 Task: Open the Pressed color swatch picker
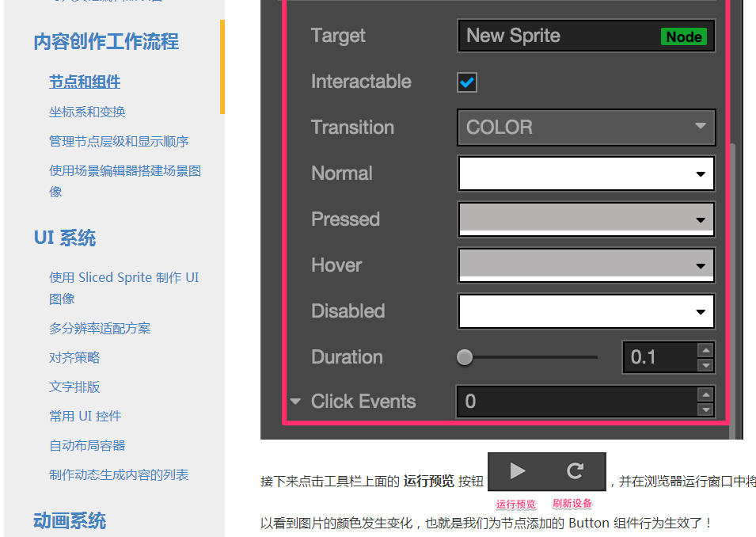pyautogui.click(x=586, y=219)
